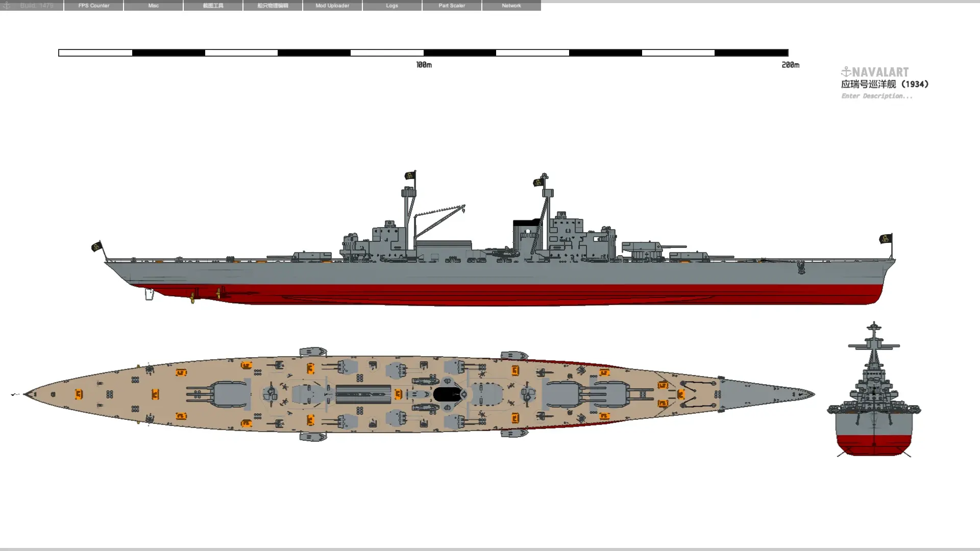Click the rudder beneath the stern in side view
This screenshot has width=980, height=551.
pyautogui.click(x=149, y=294)
